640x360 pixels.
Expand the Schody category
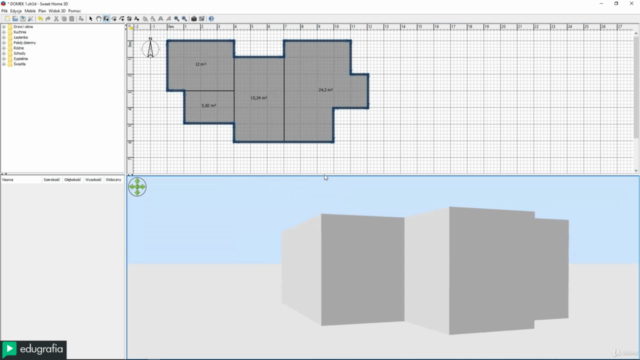click(4, 53)
